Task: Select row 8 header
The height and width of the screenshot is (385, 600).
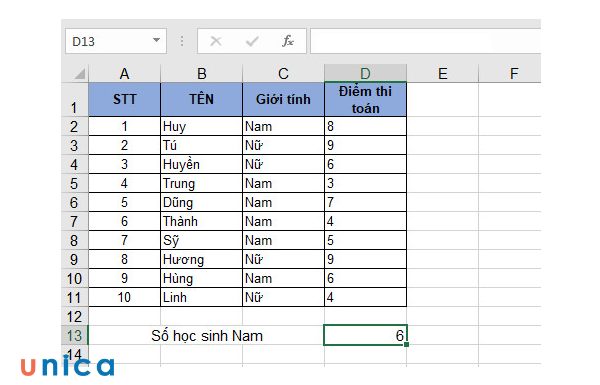Action: 75,240
